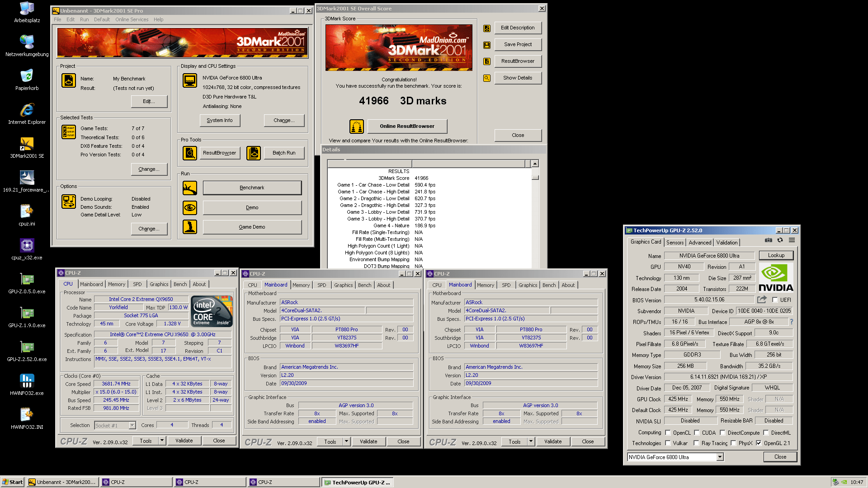Toggle OpenCL checkbox in GPU-Z
This screenshot has width=868, height=488.
pos(668,432)
